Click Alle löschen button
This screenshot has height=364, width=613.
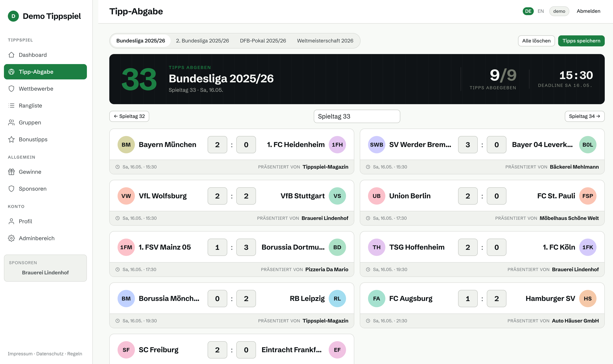(x=536, y=41)
